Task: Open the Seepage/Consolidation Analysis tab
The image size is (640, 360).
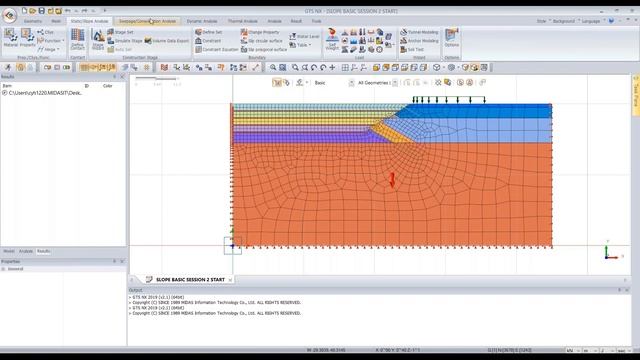Action: 148,21
